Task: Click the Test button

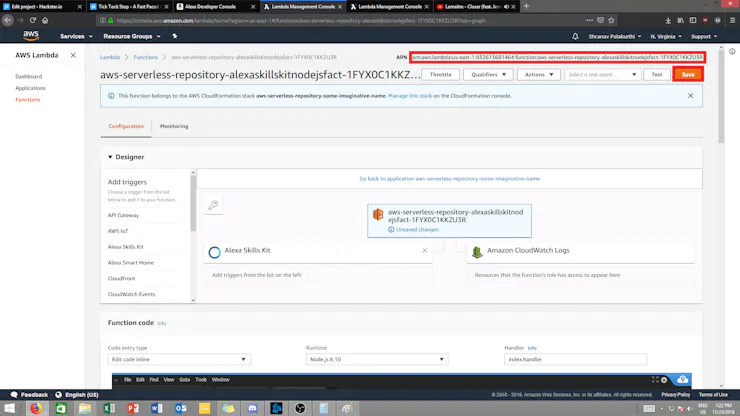Action: pos(657,75)
